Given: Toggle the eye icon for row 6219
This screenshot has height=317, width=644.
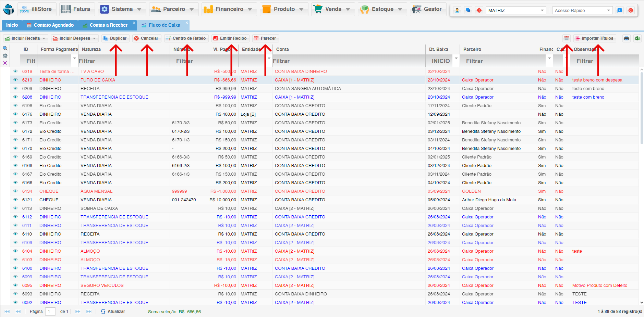Looking at the screenshot, I should click(15, 71).
